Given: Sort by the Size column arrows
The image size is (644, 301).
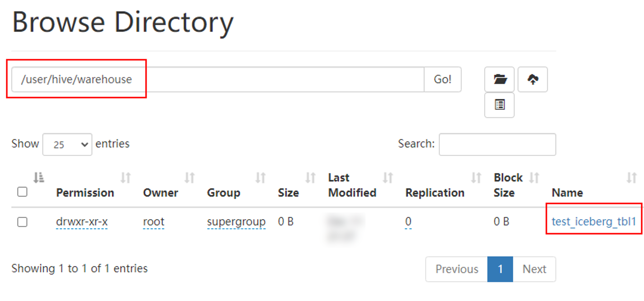Looking at the screenshot, I should [310, 177].
